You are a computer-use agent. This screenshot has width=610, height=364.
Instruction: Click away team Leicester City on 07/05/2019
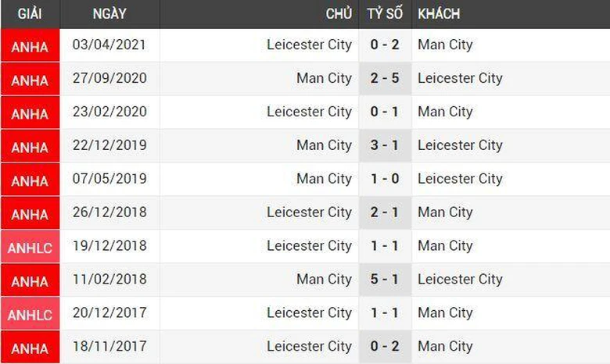[x=460, y=179]
